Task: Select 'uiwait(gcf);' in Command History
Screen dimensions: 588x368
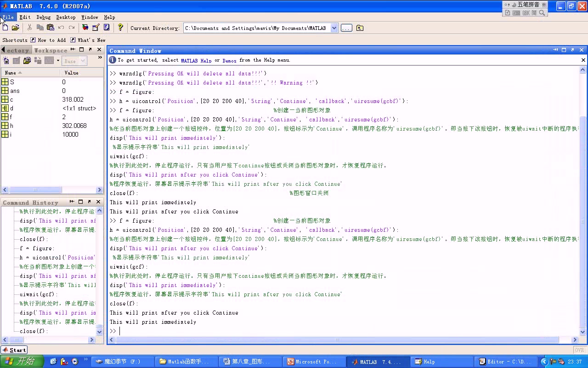Action: [x=39, y=294]
